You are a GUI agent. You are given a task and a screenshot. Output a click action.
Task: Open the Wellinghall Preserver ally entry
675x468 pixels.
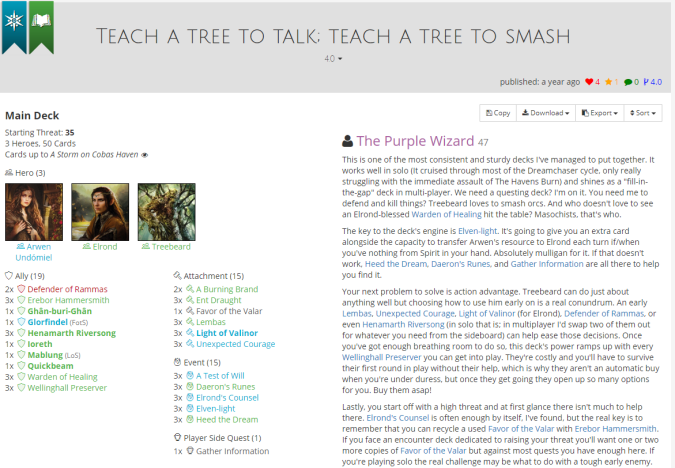pyautogui.click(x=67, y=387)
